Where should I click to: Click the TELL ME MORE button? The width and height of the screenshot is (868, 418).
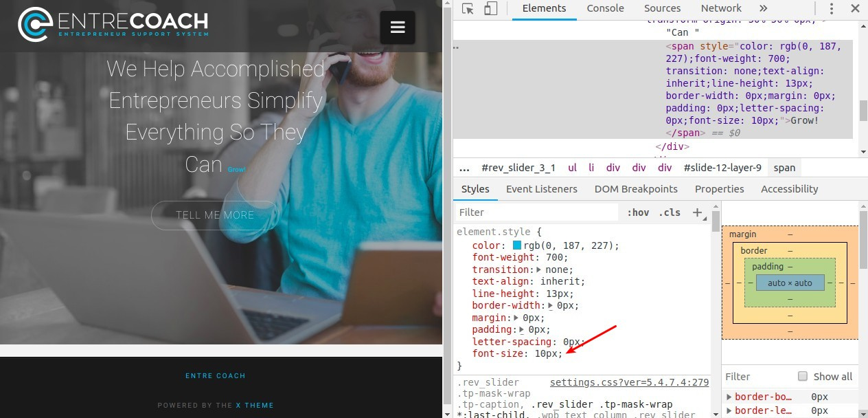[x=215, y=215]
